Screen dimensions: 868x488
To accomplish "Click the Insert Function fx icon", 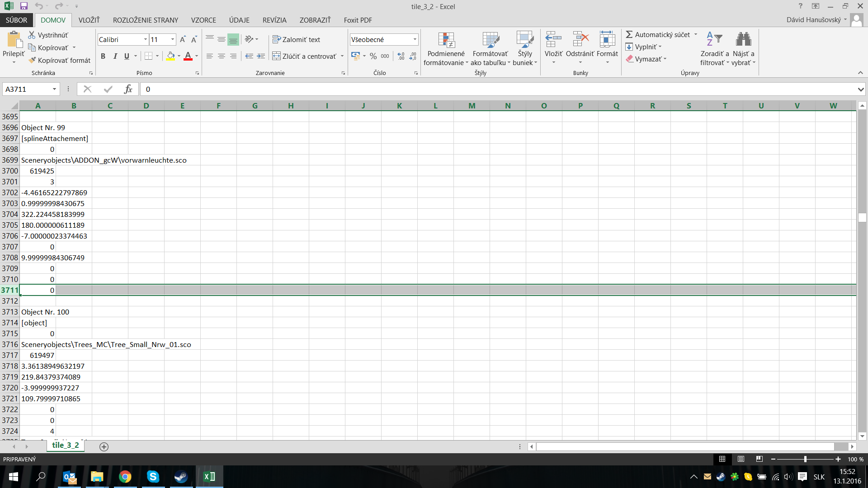I will [128, 89].
